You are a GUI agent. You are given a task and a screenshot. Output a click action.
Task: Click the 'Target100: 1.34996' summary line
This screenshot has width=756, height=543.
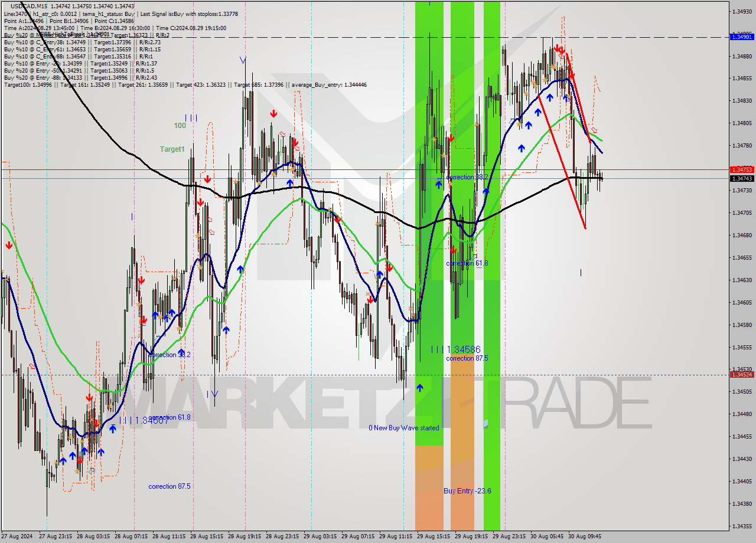(185, 84)
